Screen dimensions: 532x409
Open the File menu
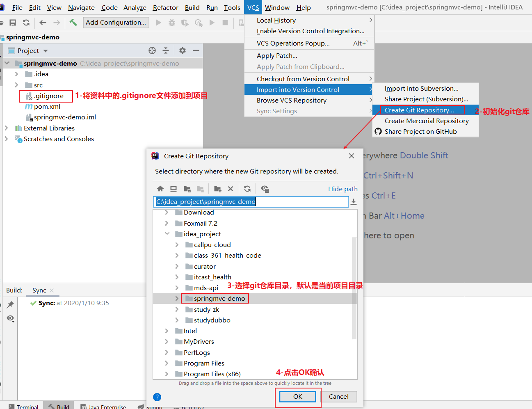coord(17,7)
